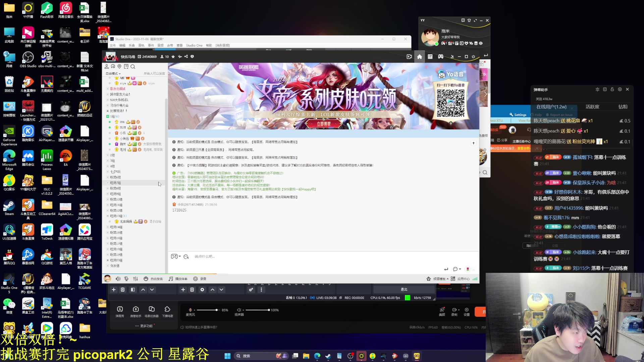Viewport: 644px width, 362px height.
Task: Click the 立即领取 banner button
Action: pos(324,124)
